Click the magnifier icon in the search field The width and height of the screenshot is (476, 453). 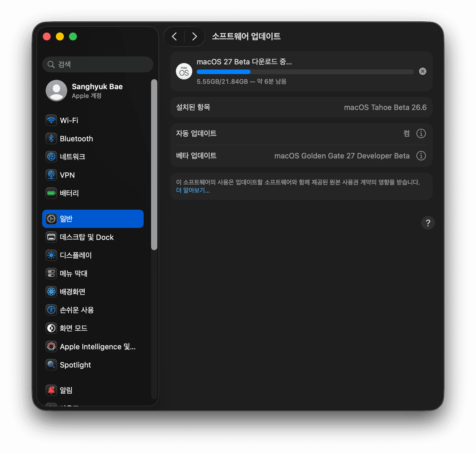tap(51, 64)
